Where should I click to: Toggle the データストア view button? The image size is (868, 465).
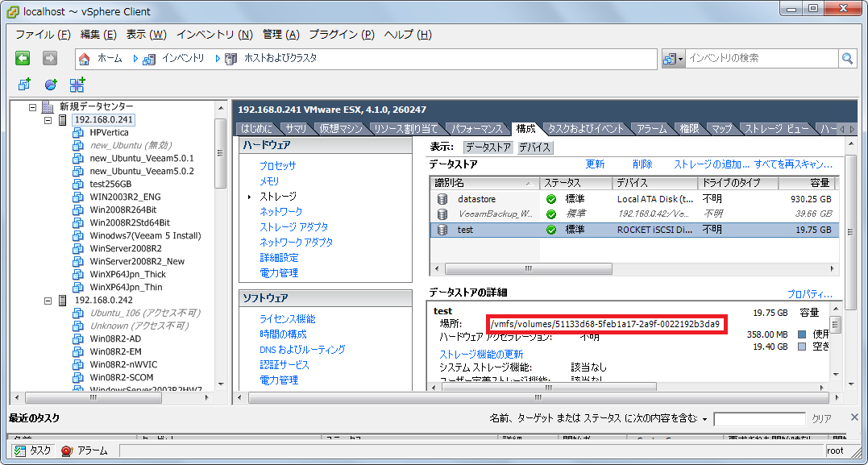click(488, 147)
